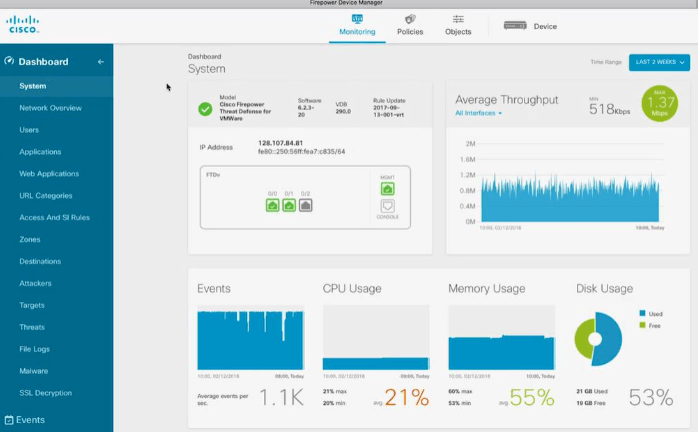Click the 55% average memory value

pos(532,397)
